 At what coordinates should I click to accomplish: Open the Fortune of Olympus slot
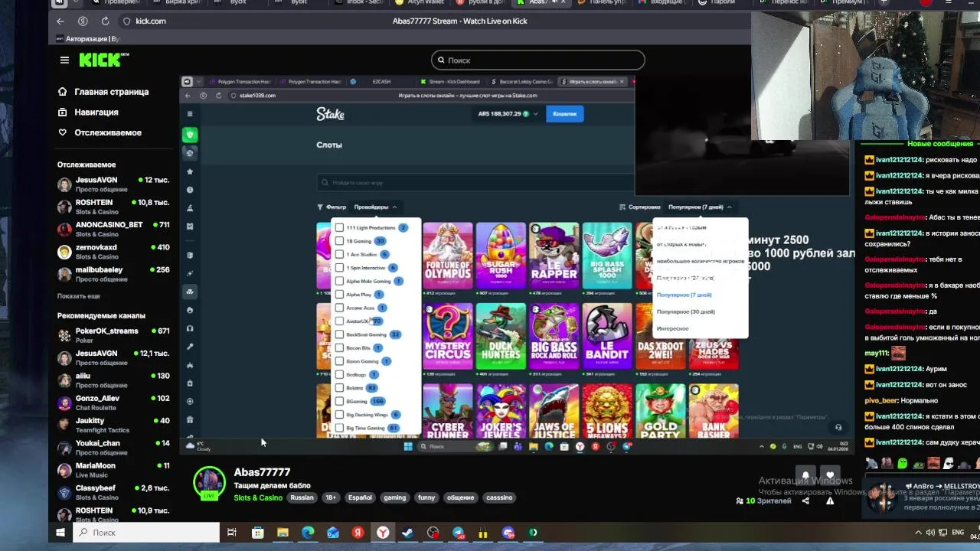448,256
